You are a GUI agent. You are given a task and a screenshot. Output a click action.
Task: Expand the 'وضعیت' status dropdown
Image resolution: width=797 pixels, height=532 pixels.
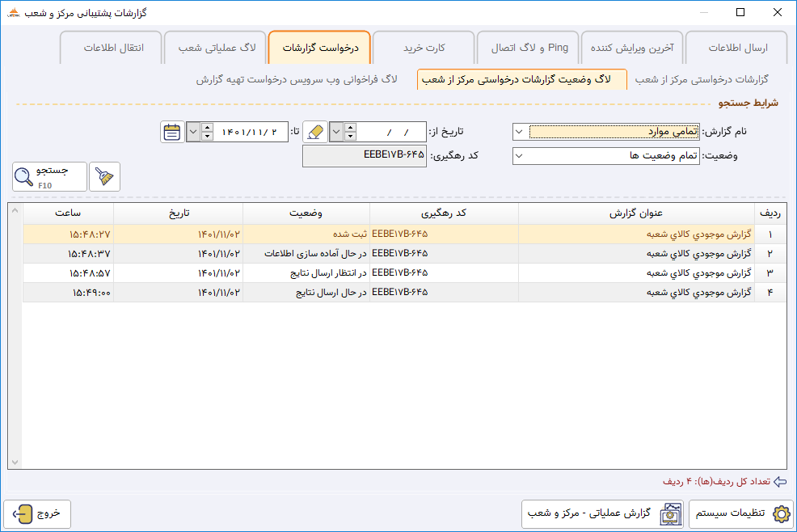(519, 155)
